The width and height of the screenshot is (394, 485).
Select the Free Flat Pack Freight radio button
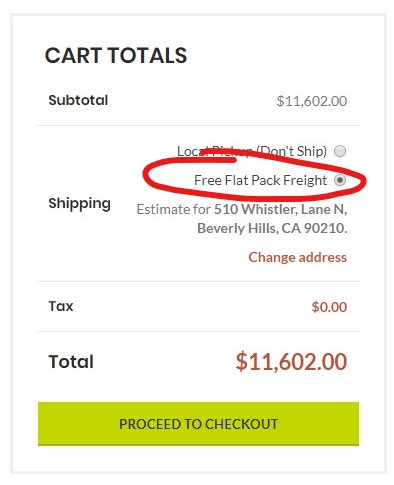pos(340,180)
